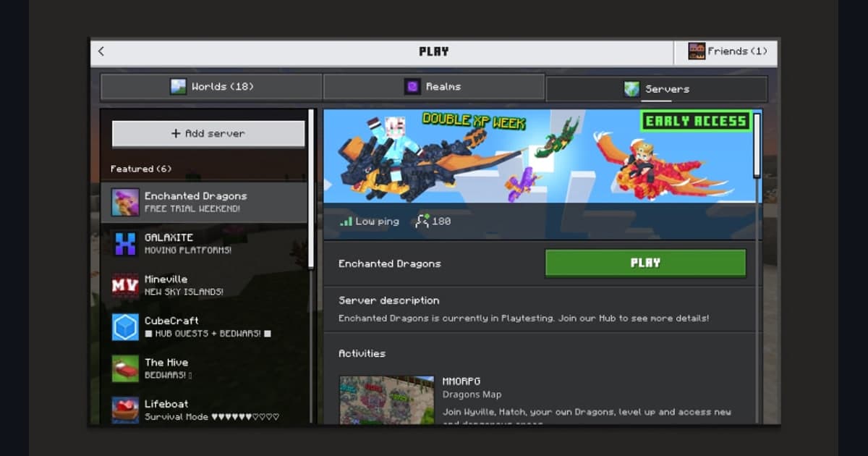Screen dimensions: 868x456
Task: Click the Lifeboat server icon
Action: click(x=125, y=410)
